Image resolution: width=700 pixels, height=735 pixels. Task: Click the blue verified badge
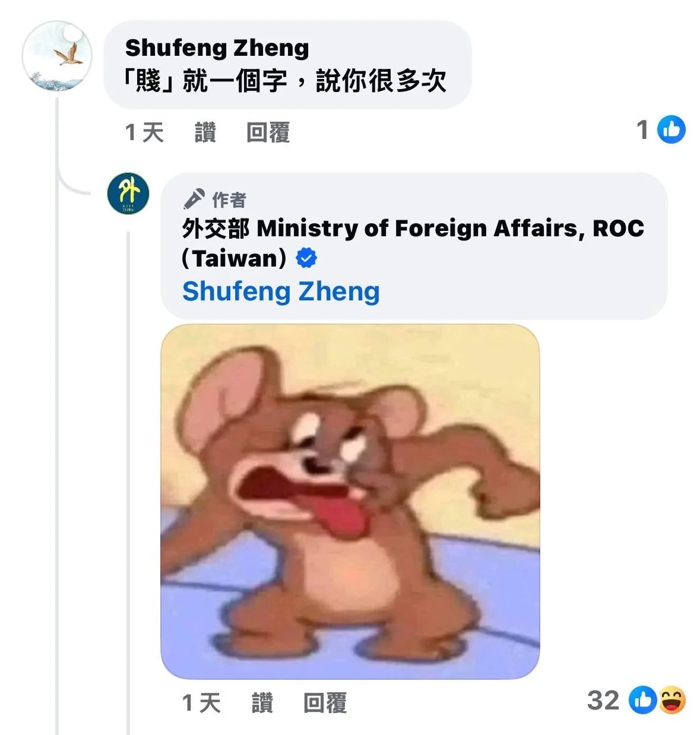pos(306,258)
